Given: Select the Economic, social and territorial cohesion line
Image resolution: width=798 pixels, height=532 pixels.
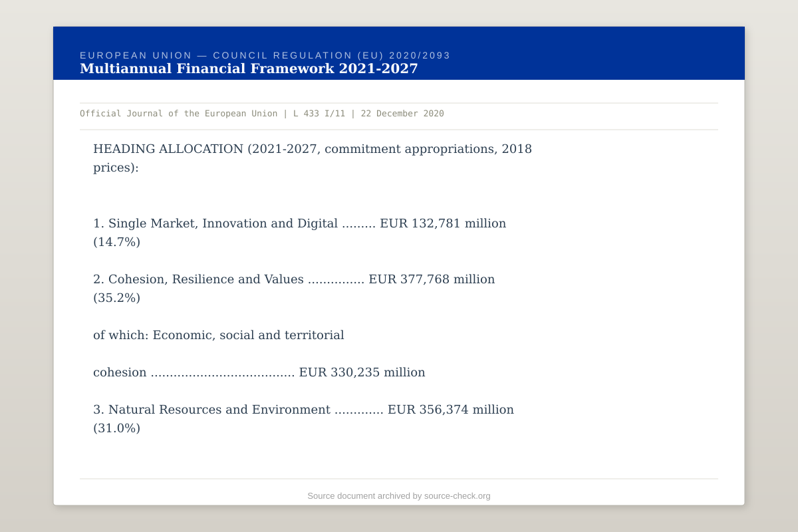Looking at the screenshot, I should click(219, 335).
